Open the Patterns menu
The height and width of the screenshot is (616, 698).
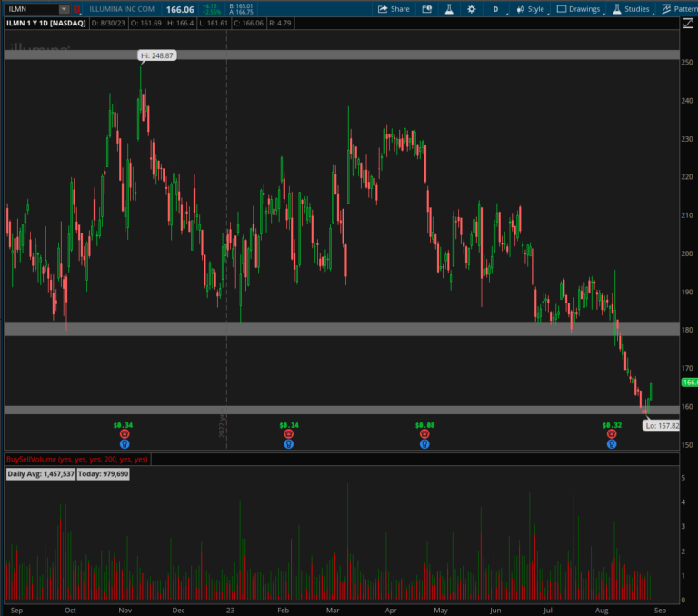678,9
